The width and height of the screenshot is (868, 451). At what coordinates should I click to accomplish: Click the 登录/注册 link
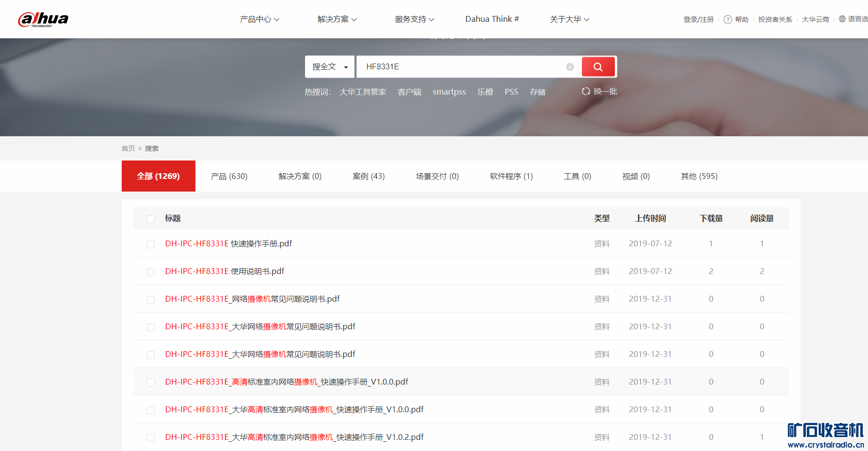coord(699,19)
